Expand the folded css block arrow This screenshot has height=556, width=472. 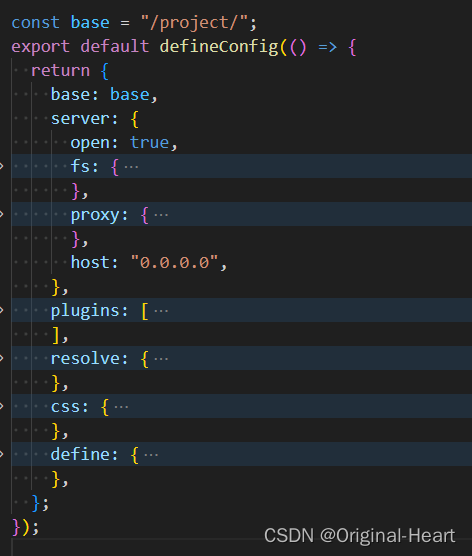(x=1, y=406)
